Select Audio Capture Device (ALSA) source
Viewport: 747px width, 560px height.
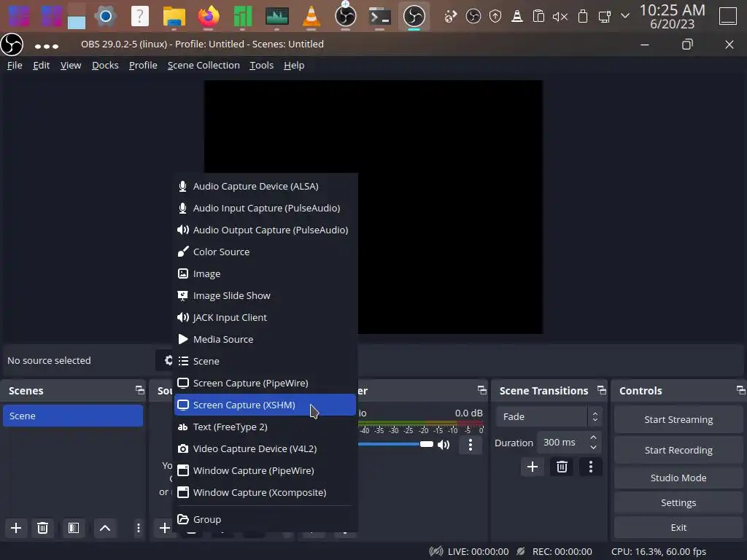pyautogui.click(x=265, y=186)
